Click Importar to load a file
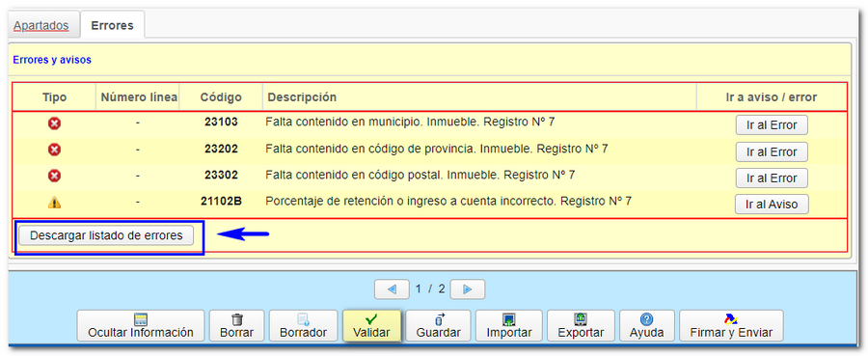This screenshot has width=868, height=356. tap(508, 325)
